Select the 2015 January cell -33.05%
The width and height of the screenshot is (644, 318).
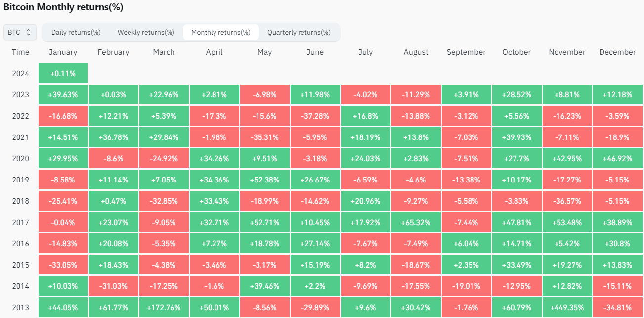click(x=63, y=265)
